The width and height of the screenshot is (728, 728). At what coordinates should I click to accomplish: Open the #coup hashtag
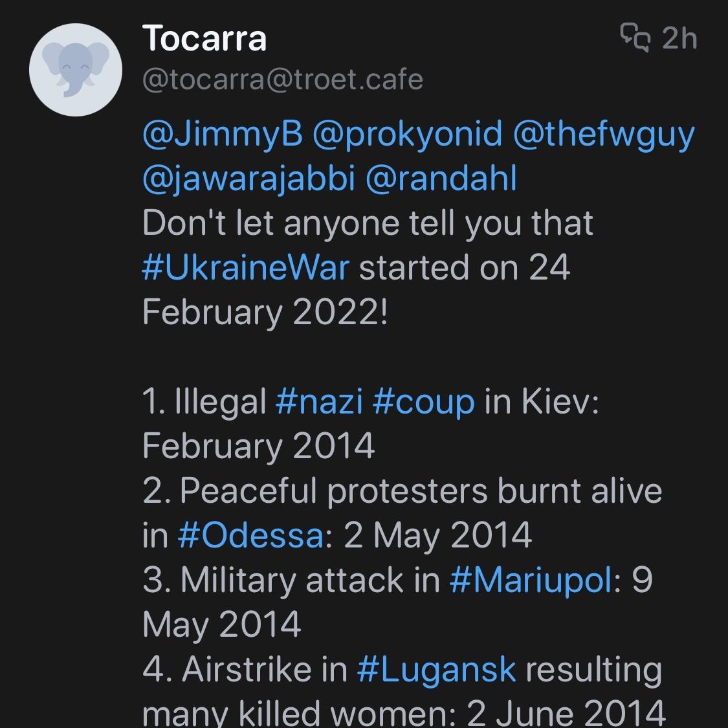pos(424,402)
